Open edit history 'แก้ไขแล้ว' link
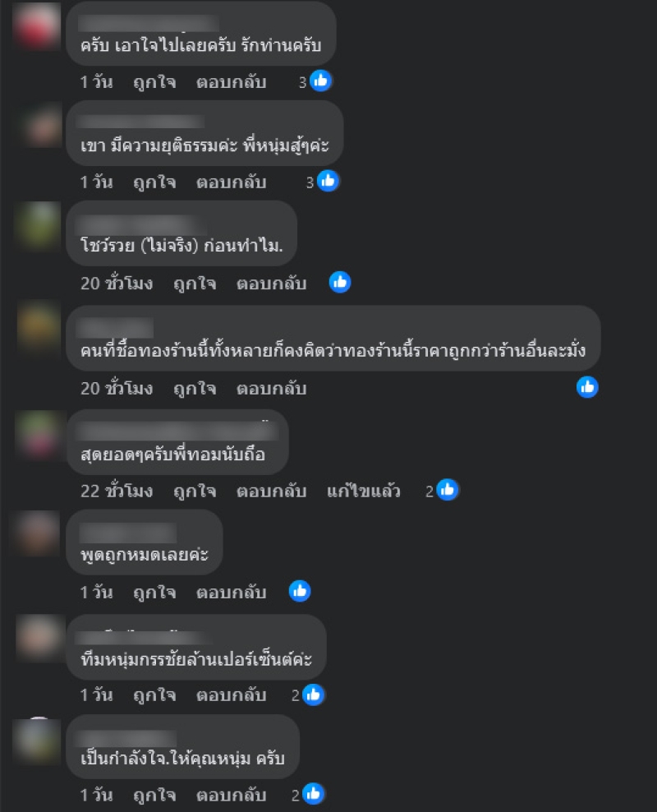Viewport: 657px width, 812px height. [363, 491]
